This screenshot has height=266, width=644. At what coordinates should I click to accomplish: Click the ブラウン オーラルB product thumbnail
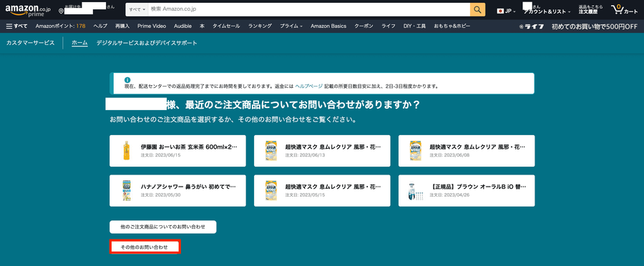[415, 191]
